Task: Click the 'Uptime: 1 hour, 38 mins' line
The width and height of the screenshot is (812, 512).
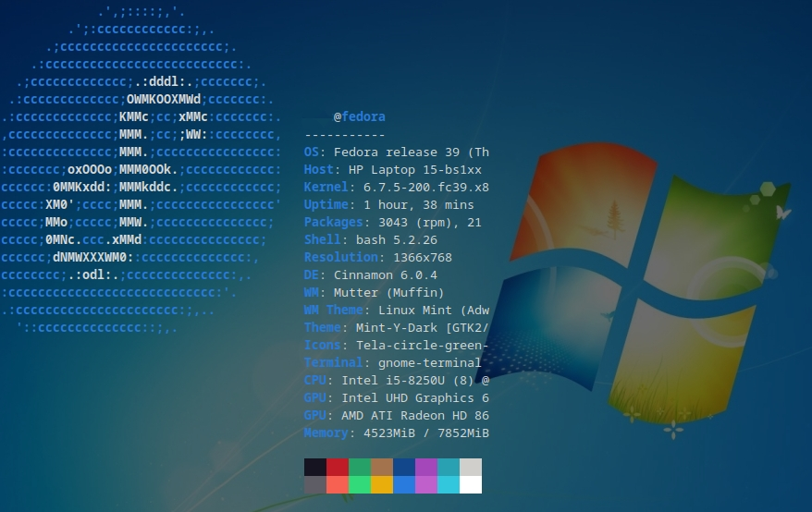Action: coord(389,205)
